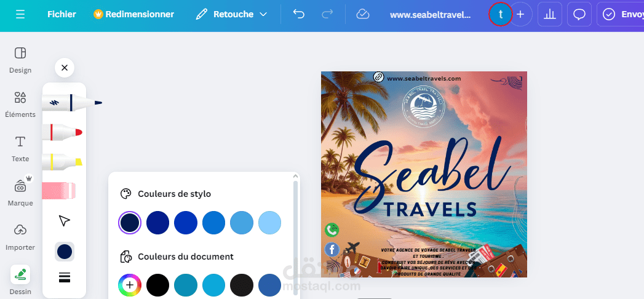Open the Texte tab
Viewport: 644px width, 299px height.
(x=20, y=149)
